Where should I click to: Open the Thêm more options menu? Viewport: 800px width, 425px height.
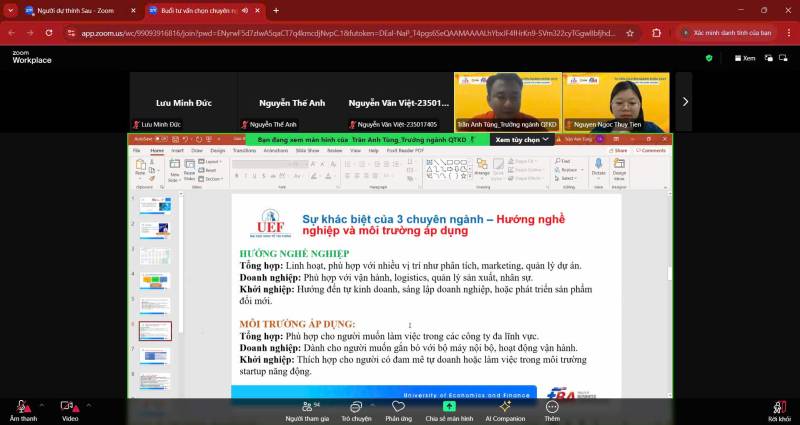552,410
